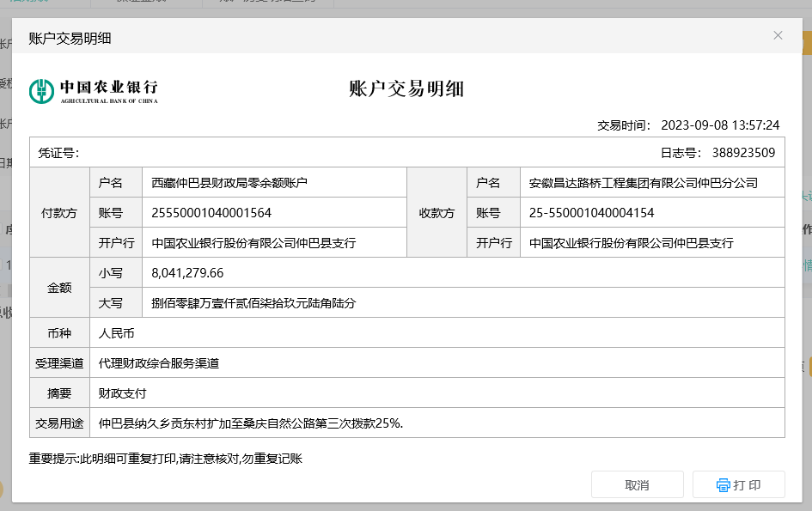The height and width of the screenshot is (511, 812).
Task: Click the printer icon in the print button
Action: tap(723, 485)
